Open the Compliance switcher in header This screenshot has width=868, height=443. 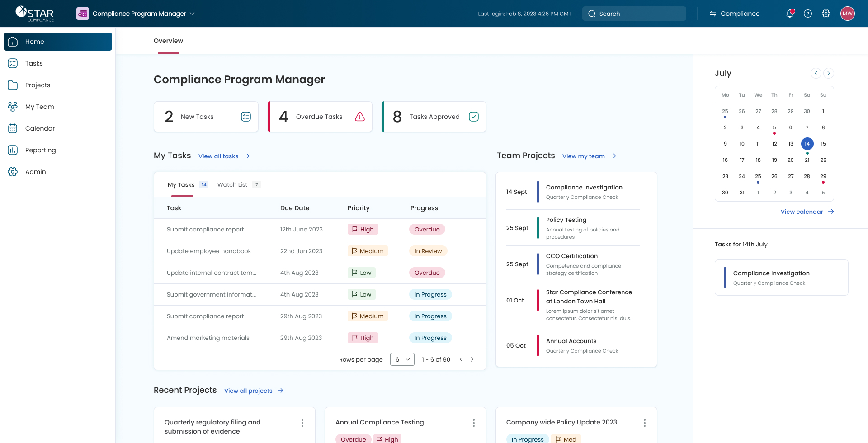735,14
